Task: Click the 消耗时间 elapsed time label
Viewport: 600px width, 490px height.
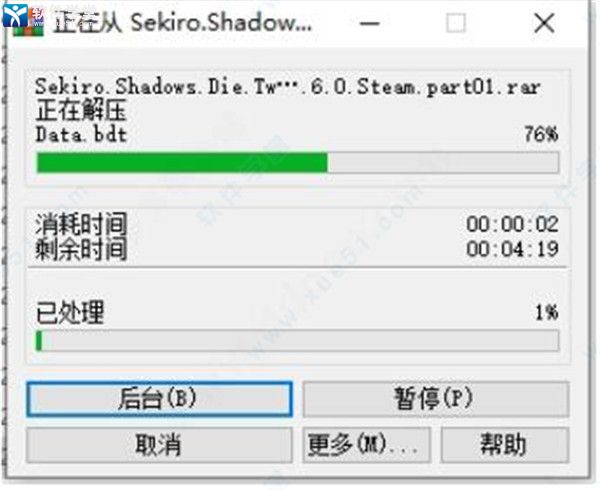Action: (x=81, y=224)
